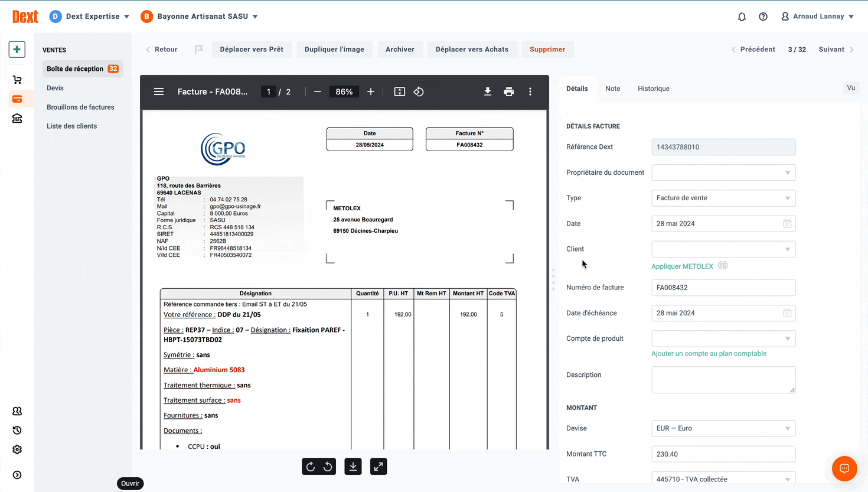The height and width of the screenshot is (492, 868).
Task: Go to Suivant document
Action: click(836, 50)
